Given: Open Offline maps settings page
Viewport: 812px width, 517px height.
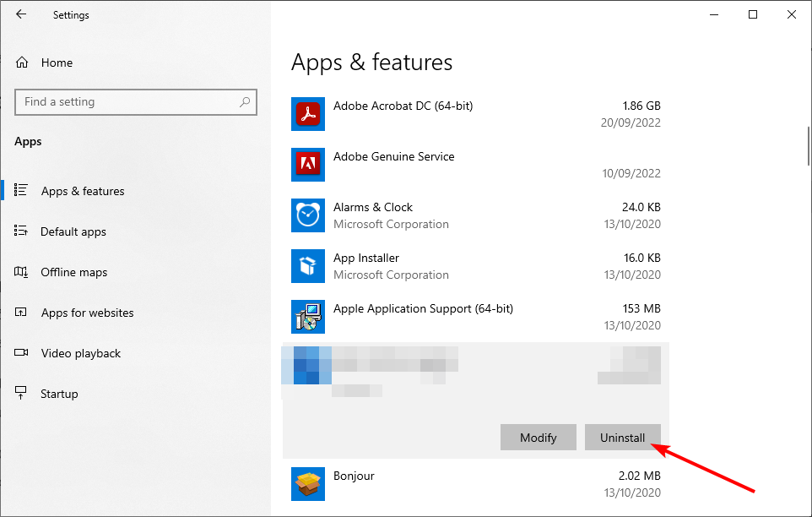Looking at the screenshot, I should (74, 272).
